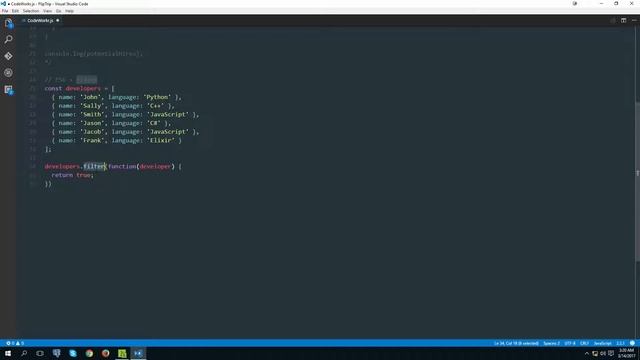Open the Go menu
Screen dimensions: 640x360
coord(58,11)
